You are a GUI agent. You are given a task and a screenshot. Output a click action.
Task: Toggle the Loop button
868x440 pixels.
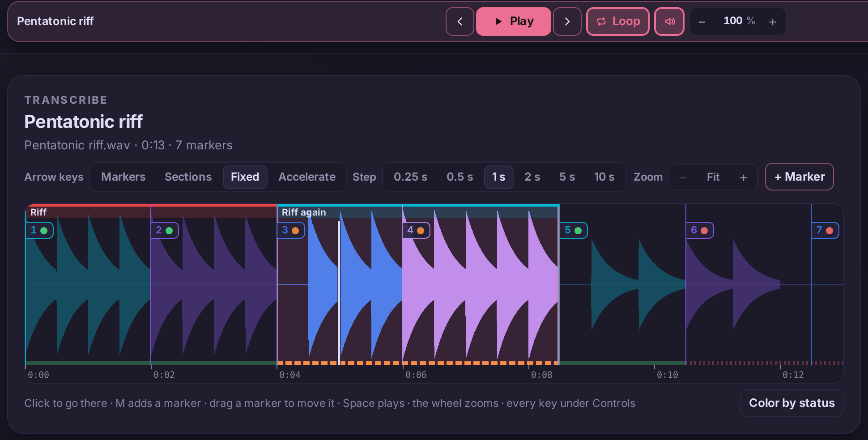tap(617, 21)
